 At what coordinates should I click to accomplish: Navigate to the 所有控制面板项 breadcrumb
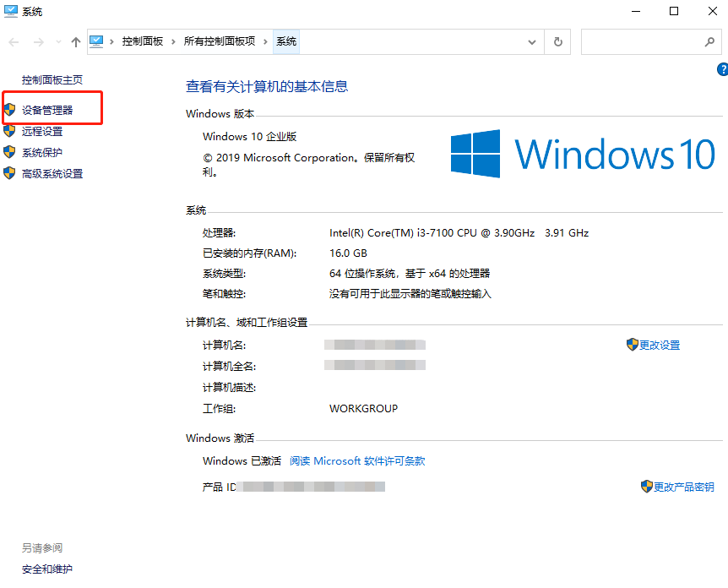tap(220, 41)
